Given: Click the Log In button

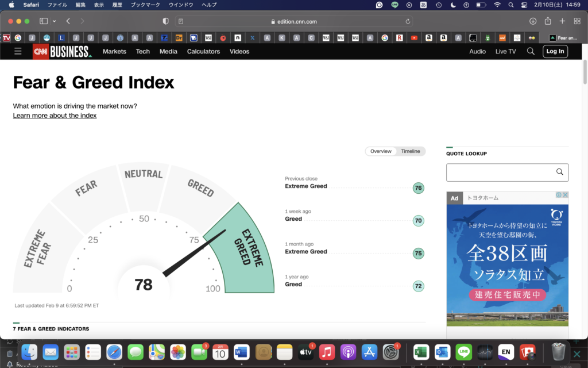Looking at the screenshot, I should pyautogui.click(x=555, y=51).
